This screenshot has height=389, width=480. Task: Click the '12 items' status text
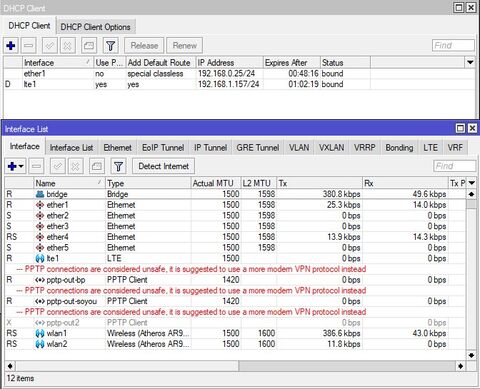point(20,378)
